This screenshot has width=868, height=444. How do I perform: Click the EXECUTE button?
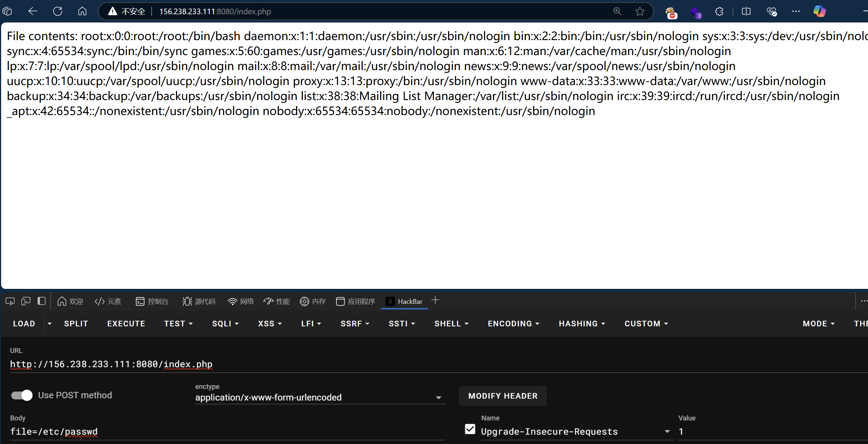126,324
